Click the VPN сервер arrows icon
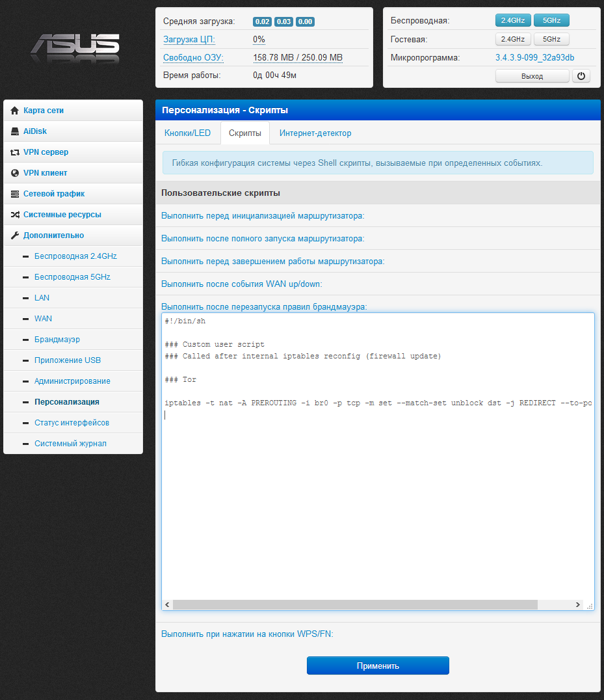 point(15,152)
